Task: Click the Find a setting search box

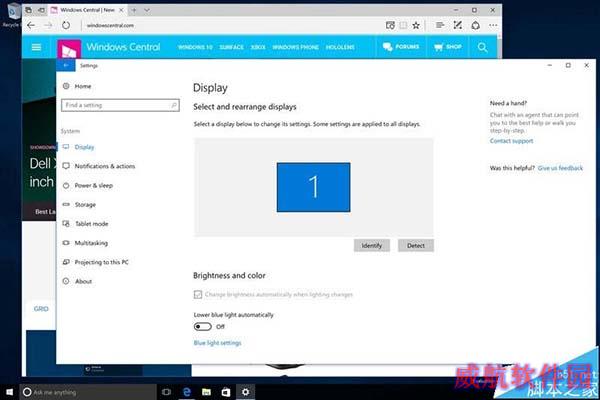Action: [120, 105]
